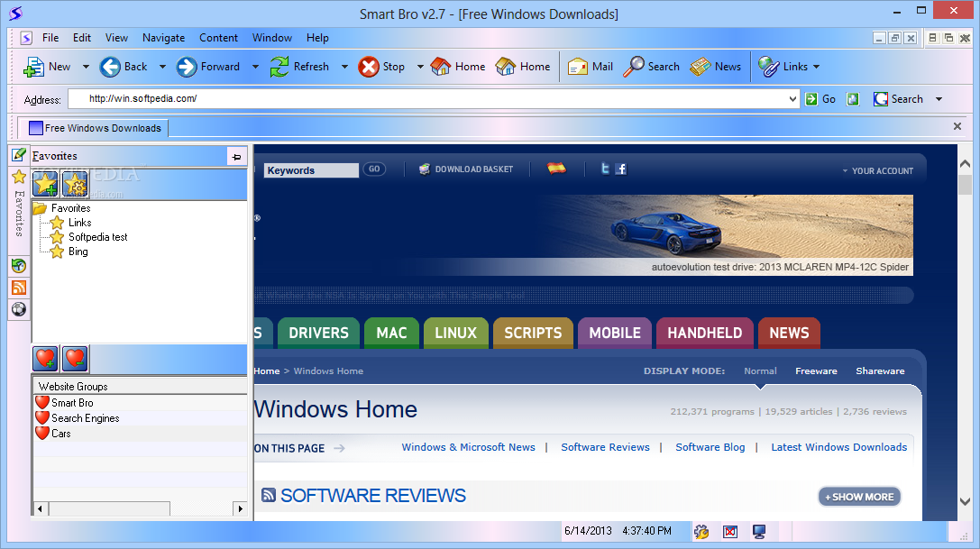The width and height of the screenshot is (980, 549).
Task: Open the Edit menu
Action: pyautogui.click(x=82, y=38)
